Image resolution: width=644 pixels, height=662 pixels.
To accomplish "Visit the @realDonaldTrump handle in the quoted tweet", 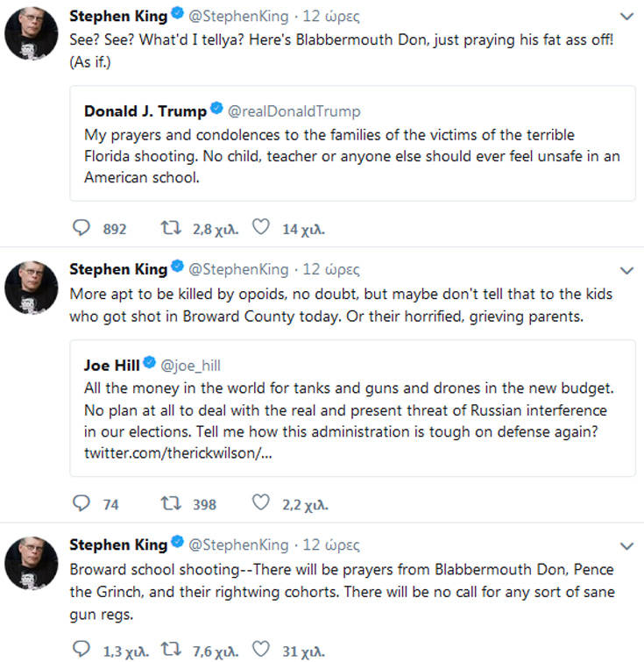I will click(294, 111).
